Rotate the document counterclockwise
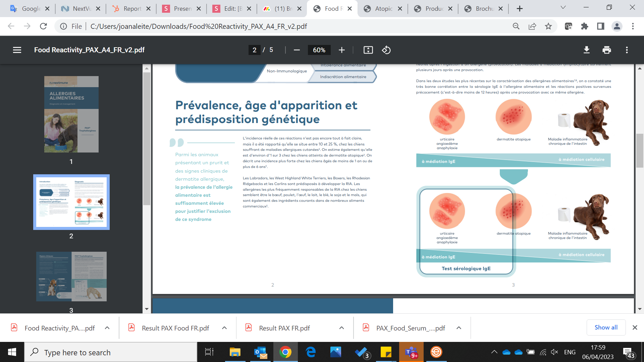644x362 pixels. tap(386, 50)
